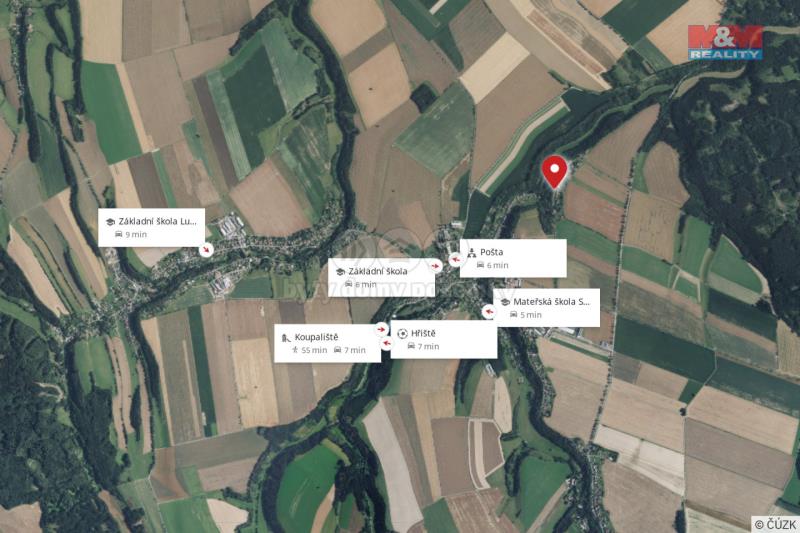Open the Mateřská škola S... info card
Viewport: 800px width, 533px height.
546,308
